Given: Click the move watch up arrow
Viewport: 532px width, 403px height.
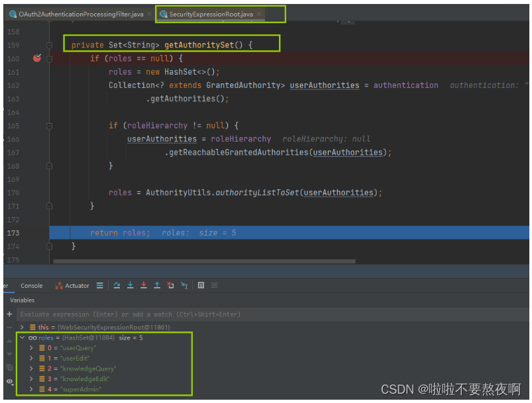Looking at the screenshot, I should 9,341.
